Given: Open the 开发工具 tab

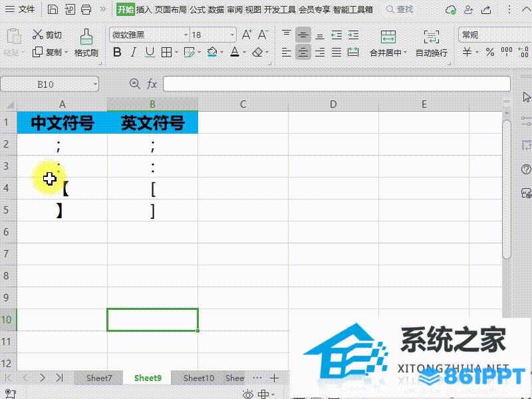Looking at the screenshot, I should [280, 9].
